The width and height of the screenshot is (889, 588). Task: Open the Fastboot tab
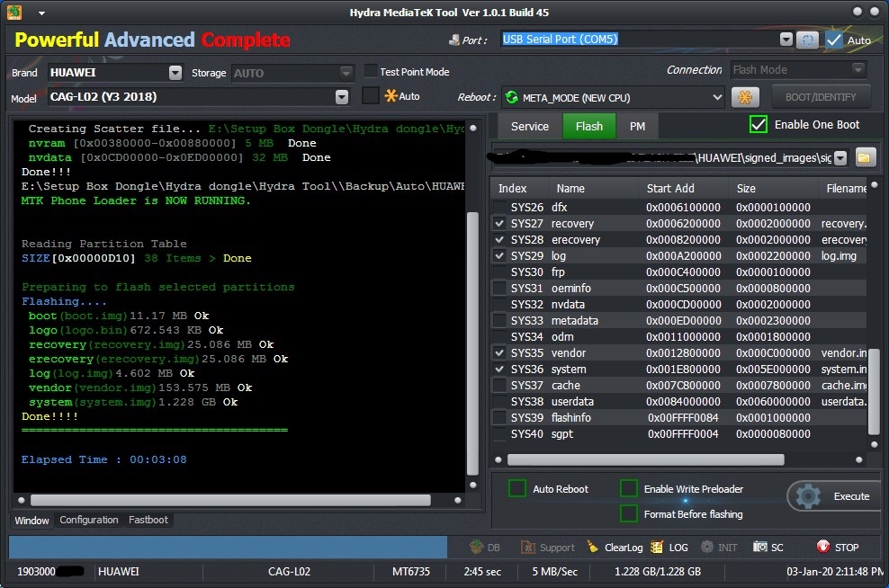[148, 520]
